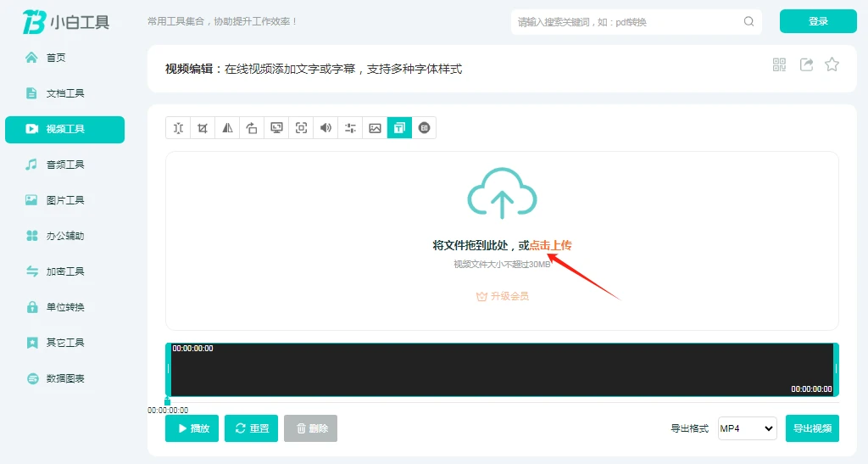868x464 pixels.
Task: Select the add image watermark tool
Action: click(x=376, y=128)
